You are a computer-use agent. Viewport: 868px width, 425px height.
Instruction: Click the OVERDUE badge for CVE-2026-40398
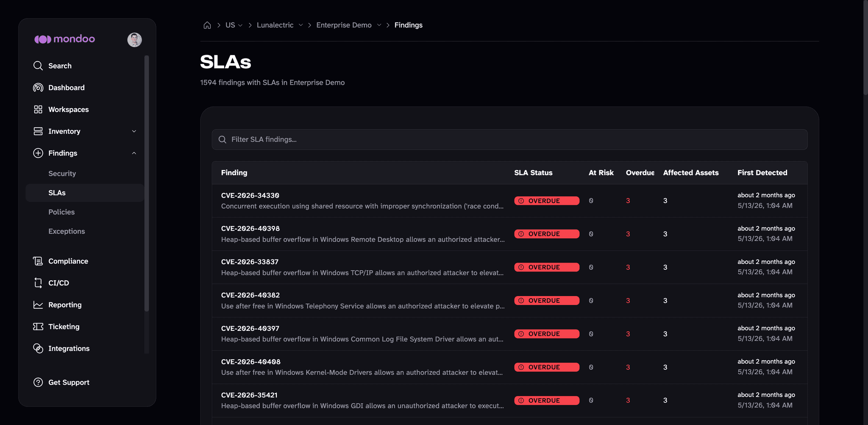(x=547, y=234)
